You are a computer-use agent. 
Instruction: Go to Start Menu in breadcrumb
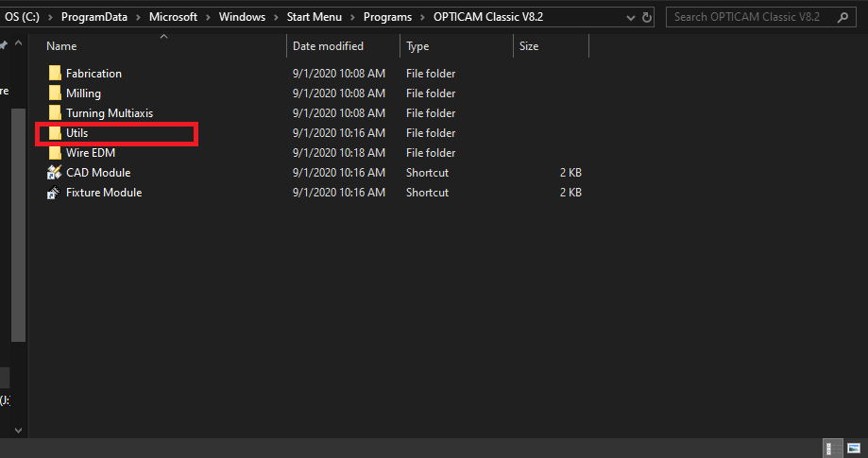coord(314,17)
